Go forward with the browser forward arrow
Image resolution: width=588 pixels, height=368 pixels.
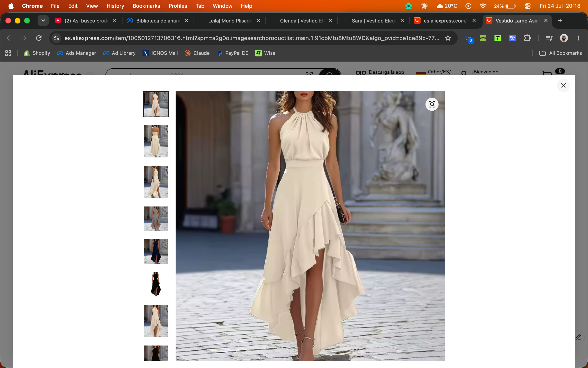pyautogui.click(x=24, y=38)
